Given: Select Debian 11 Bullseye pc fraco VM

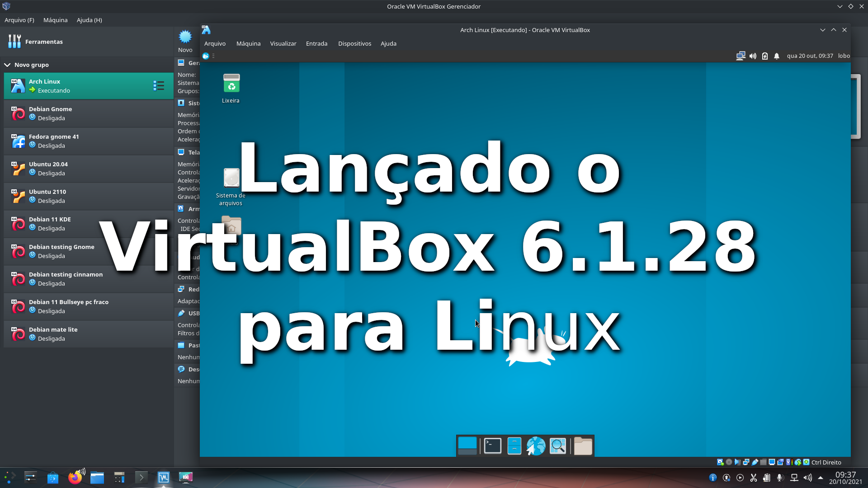Looking at the screenshot, I should pos(89,306).
